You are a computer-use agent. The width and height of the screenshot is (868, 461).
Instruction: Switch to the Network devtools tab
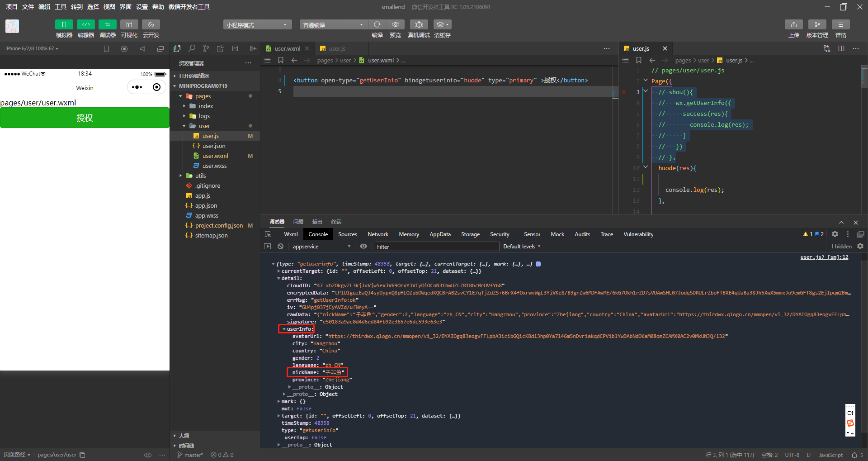click(378, 234)
